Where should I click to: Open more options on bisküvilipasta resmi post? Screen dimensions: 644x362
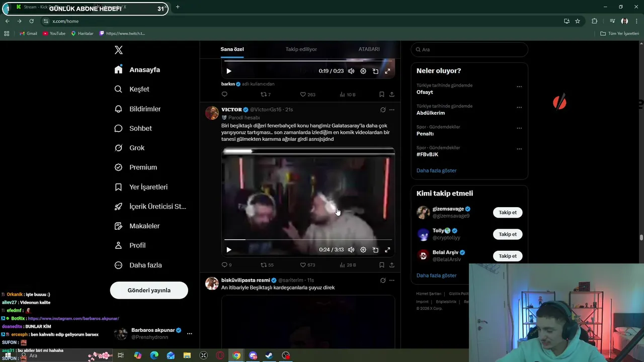click(392, 280)
